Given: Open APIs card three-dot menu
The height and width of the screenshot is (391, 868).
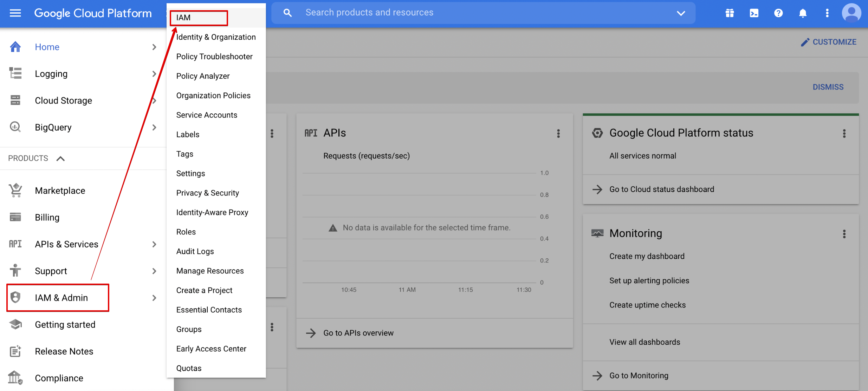Looking at the screenshot, I should (x=558, y=133).
